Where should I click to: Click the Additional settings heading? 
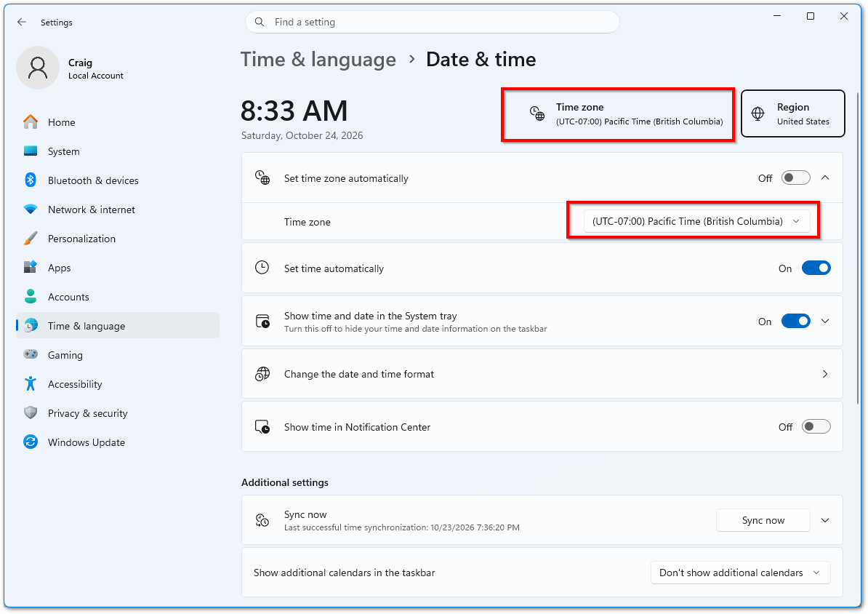(x=284, y=482)
